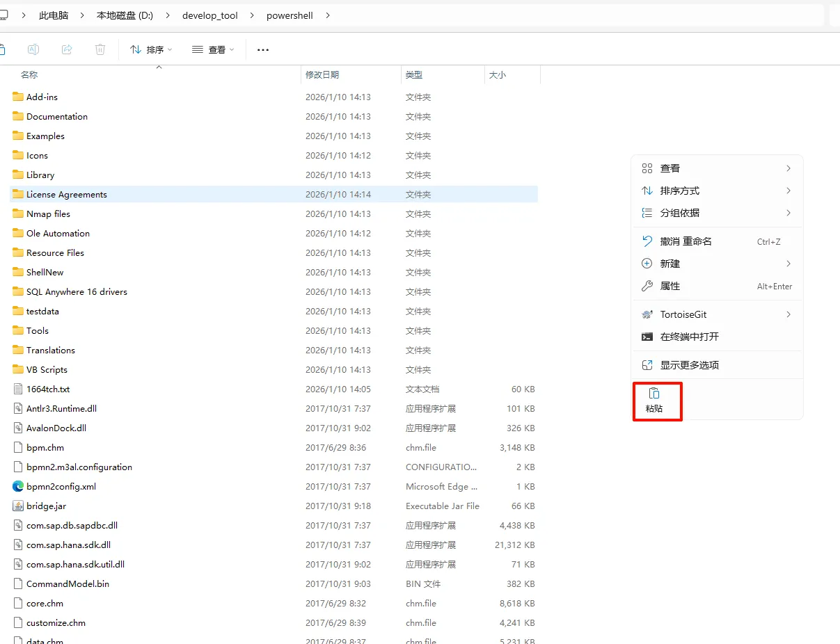
Task: Select AvalonDock.dll file name
Action: click(56, 428)
